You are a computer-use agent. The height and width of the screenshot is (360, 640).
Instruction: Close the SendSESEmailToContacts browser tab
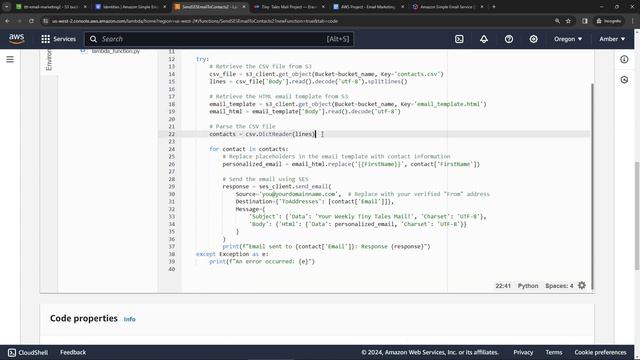pyautogui.click(x=244, y=7)
